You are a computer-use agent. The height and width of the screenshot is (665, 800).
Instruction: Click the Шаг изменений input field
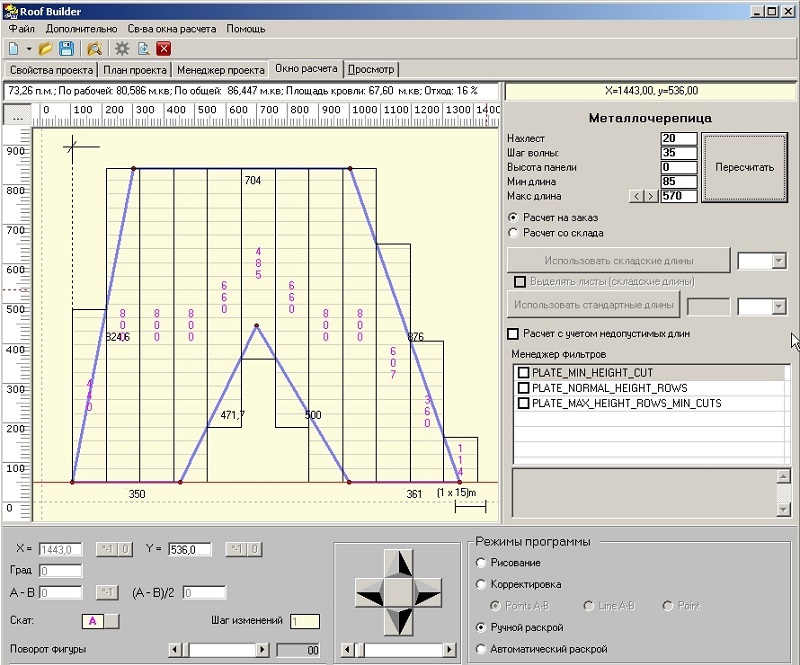(x=305, y=622)
